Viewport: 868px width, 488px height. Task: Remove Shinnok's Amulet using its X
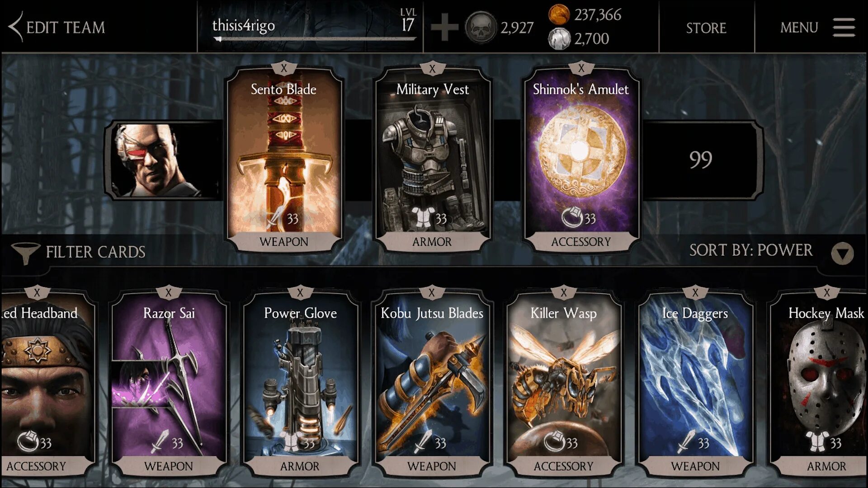(581, 69)
